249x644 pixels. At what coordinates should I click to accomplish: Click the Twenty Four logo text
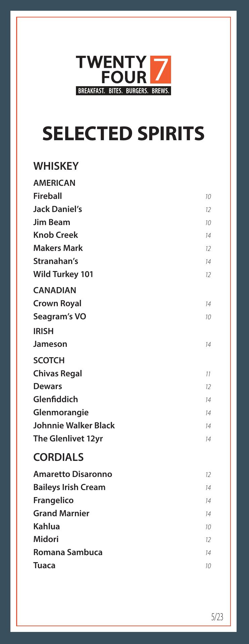coord(111,70)
